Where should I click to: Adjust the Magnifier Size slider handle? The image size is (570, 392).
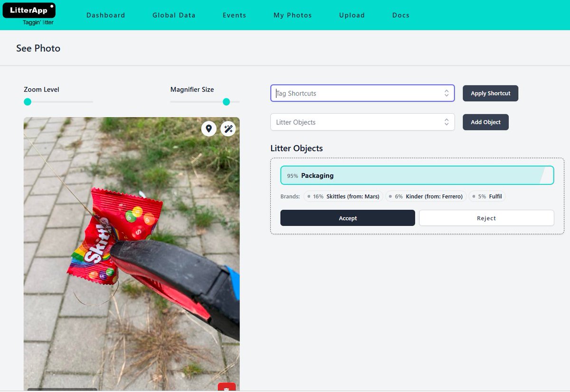pyautogui.click(x=227, y=102)
